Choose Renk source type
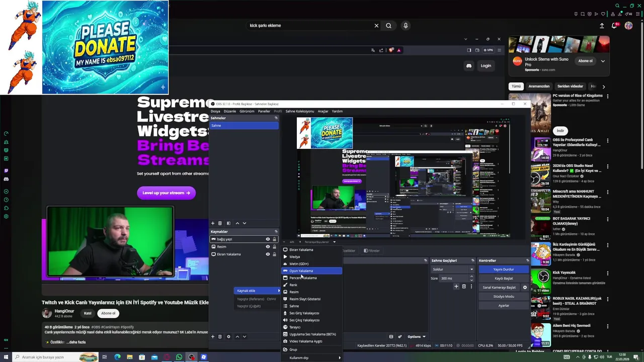Image resolution: width=644 pixels, height=362 pixels. tap(311, 285)
